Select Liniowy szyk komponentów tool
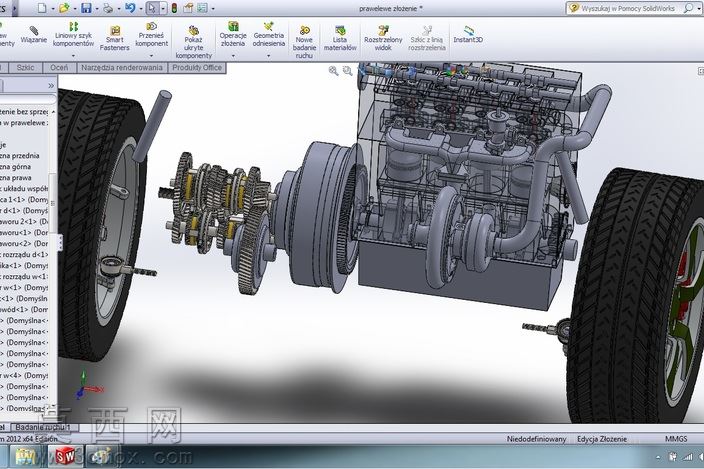Image resolution: width=704 pixels, height=469 pixels. click(x=73, y=34)
